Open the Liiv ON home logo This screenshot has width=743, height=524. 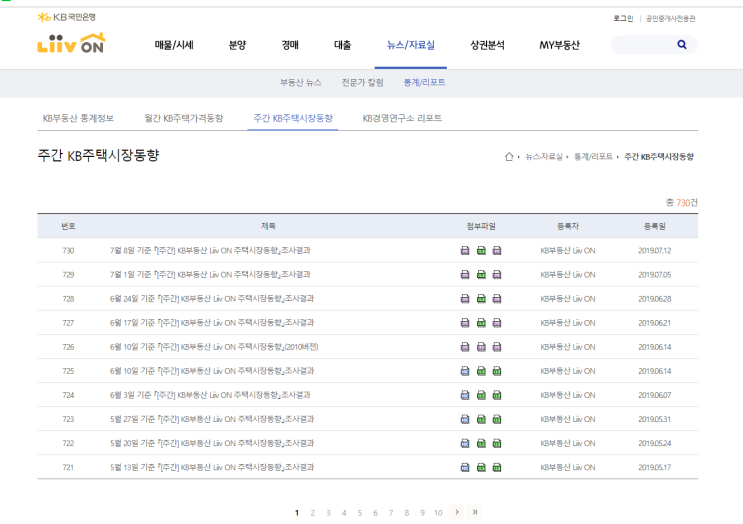(x=71, y=43)
